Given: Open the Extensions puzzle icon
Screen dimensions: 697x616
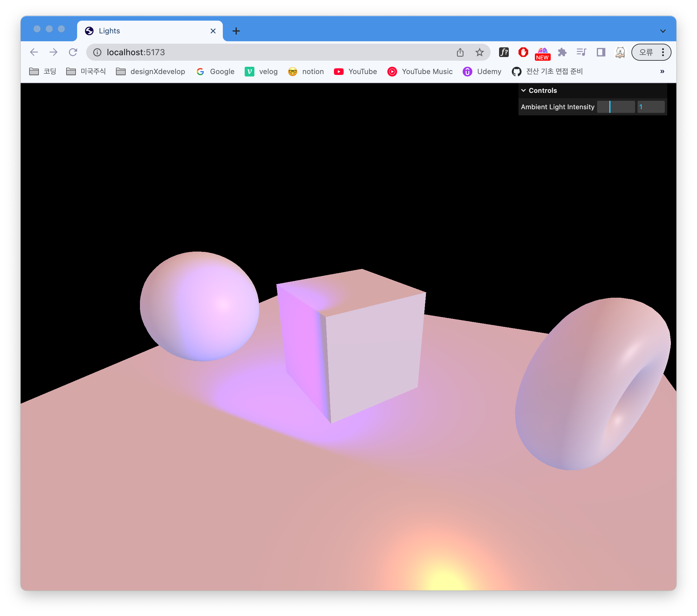Looking at the screenshot, I should click(x=562, y=52).
